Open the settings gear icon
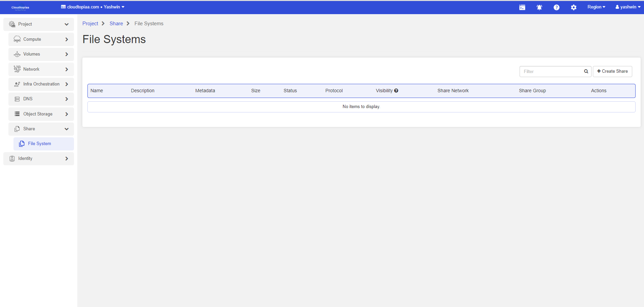644x307 pixels. coord(573,7)
